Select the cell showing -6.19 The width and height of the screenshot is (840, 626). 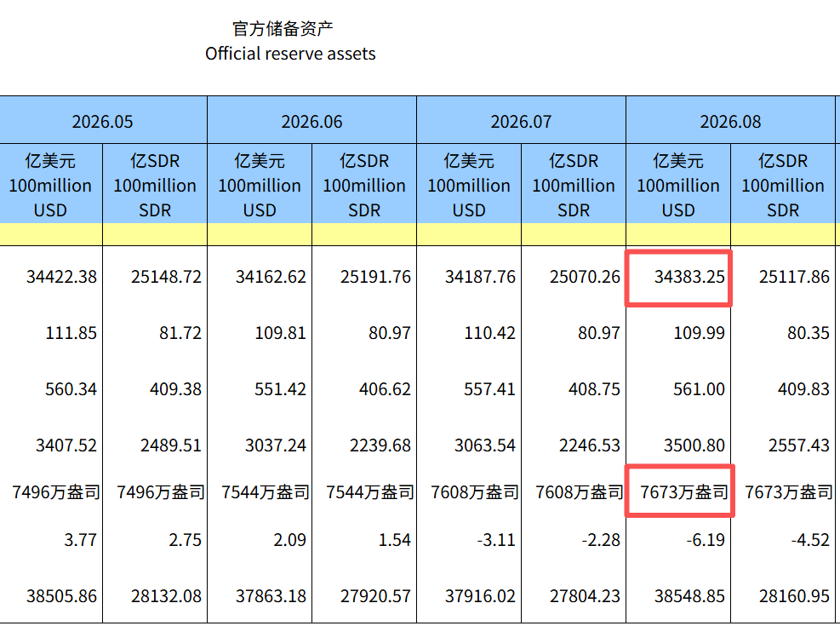tap(706, 540)
